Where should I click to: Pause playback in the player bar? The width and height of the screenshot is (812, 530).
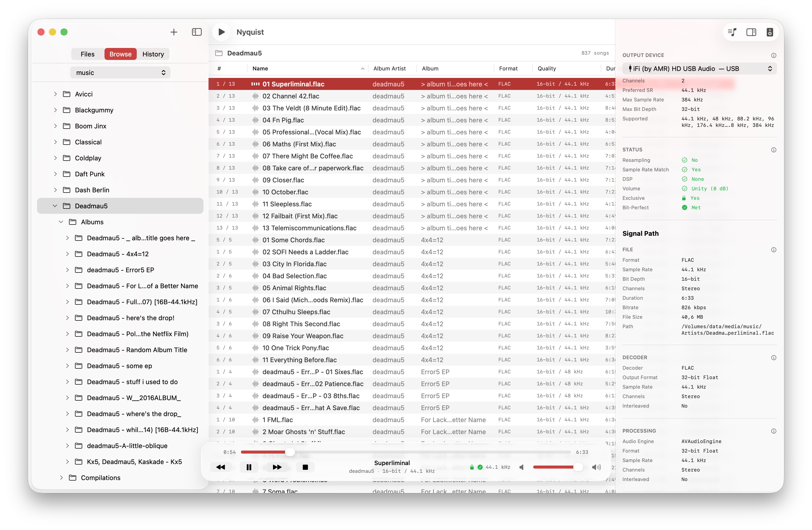(249, 467)
